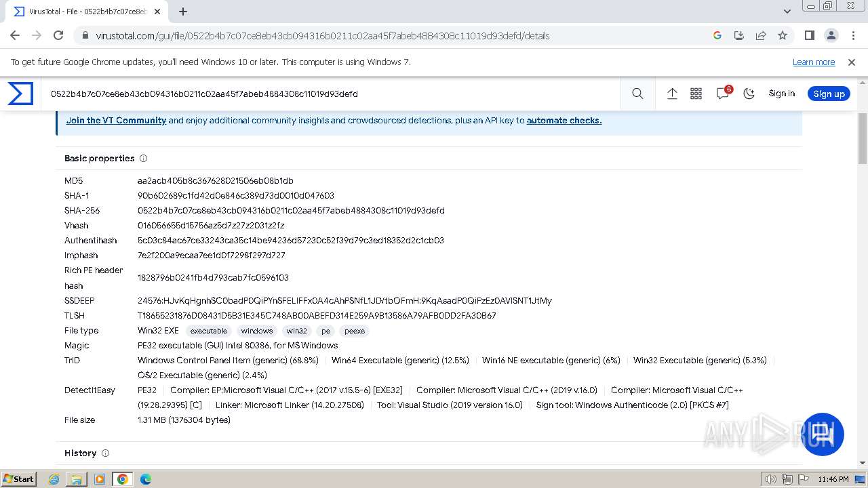
Task: Expand the tab search chevron
Action: pos(787,12)
